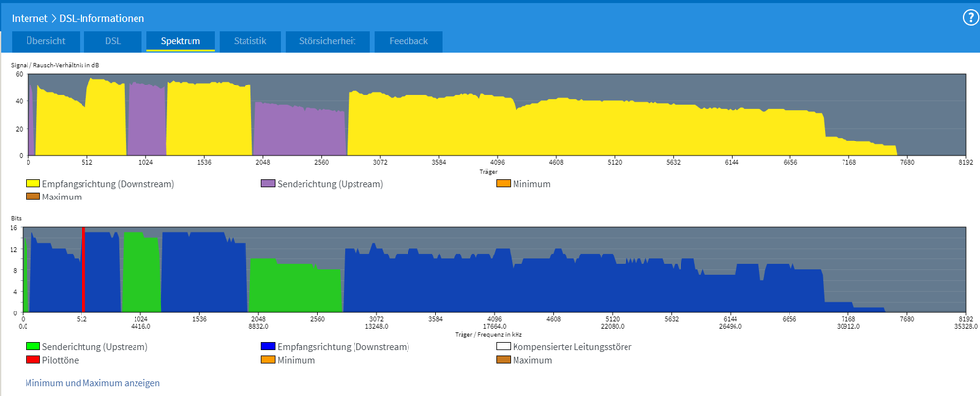Screen dimensions: 980x396
Task: Click green Senderichtung (Upstream) bits legend swatch
Action: click(x=32, y=346)
